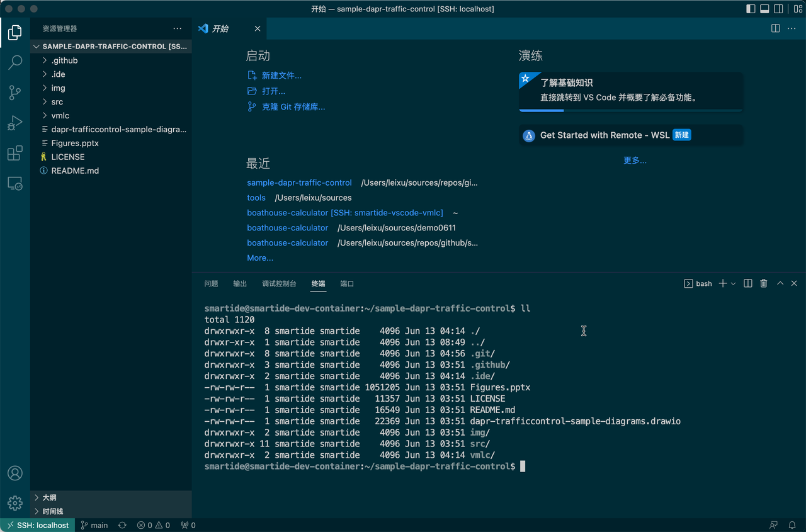Click the More... recent link
Screen dimensions: 806x532
[260, 258]
